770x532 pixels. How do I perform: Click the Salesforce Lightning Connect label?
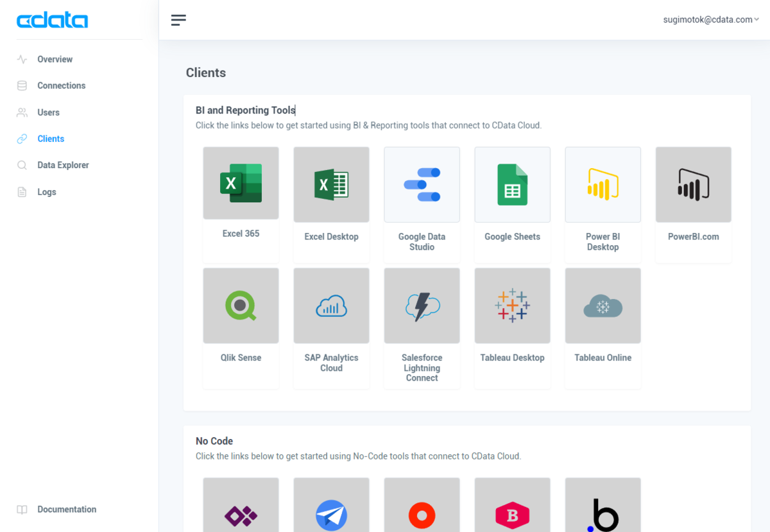[422, 368]
